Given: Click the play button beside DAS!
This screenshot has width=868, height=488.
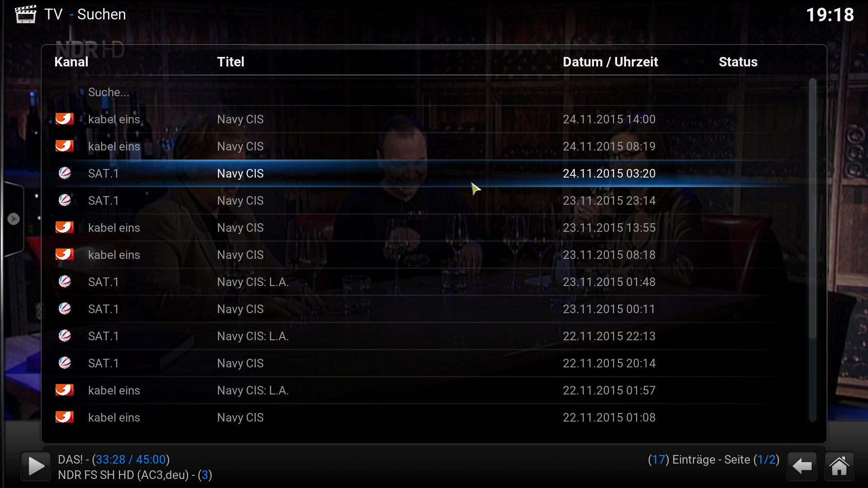Looking at the screenshot, I should pos(36,466).
